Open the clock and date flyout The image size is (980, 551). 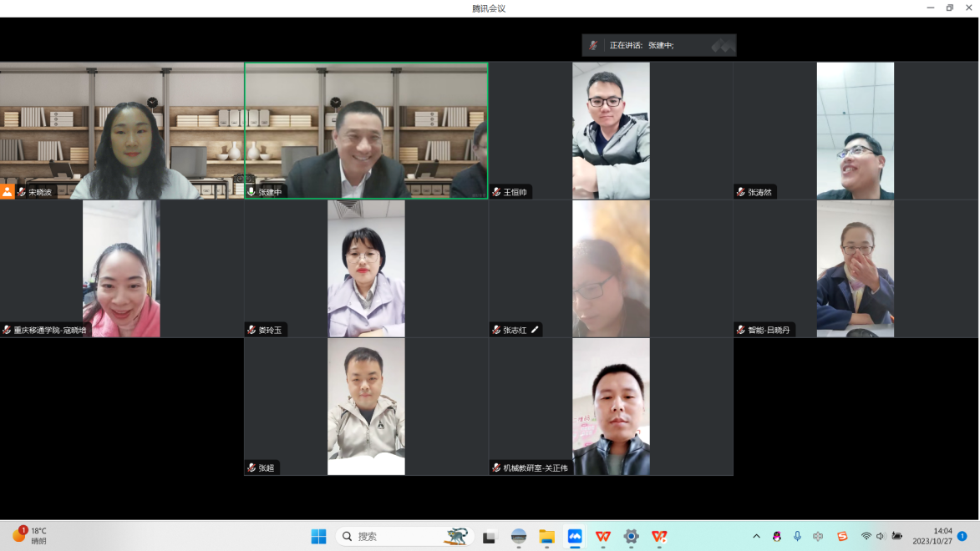(932, 536)
